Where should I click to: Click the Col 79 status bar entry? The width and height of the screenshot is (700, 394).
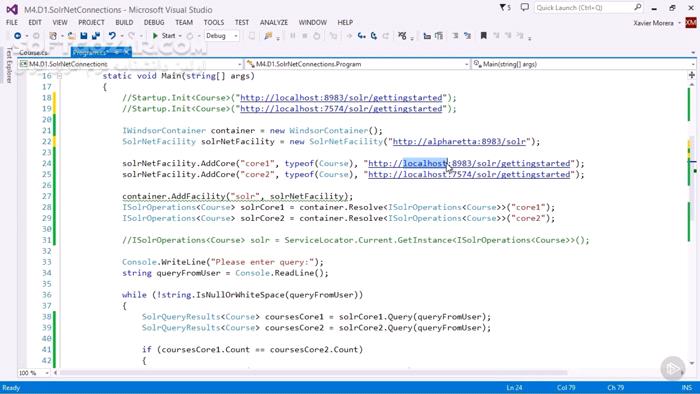566,388
